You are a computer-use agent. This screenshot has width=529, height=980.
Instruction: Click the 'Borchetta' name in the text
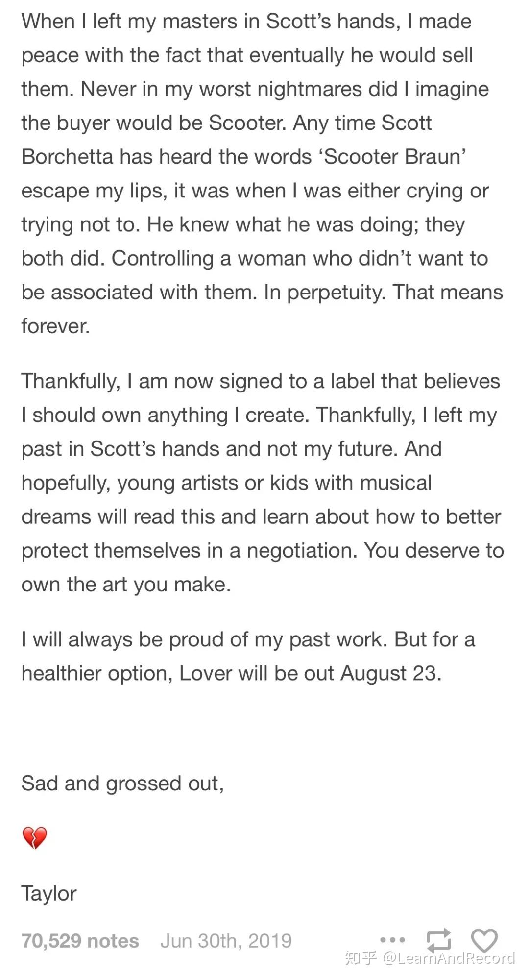tap(67, 157)
